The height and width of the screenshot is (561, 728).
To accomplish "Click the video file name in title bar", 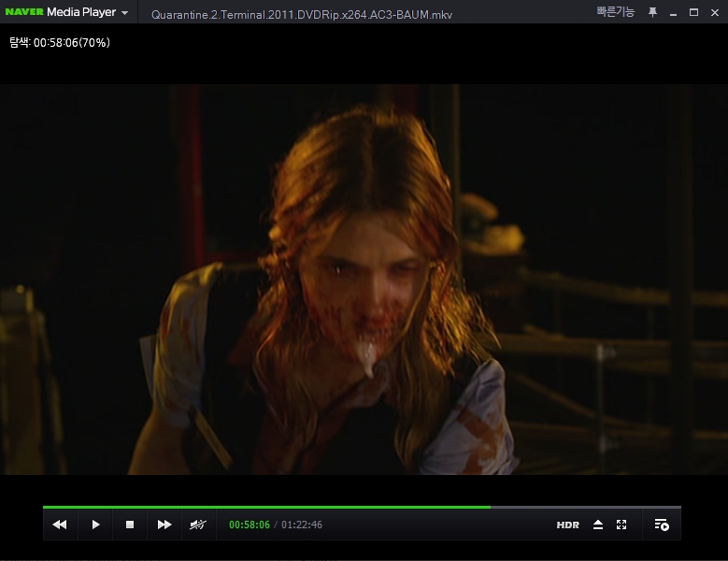I will (x=301, y=15).
